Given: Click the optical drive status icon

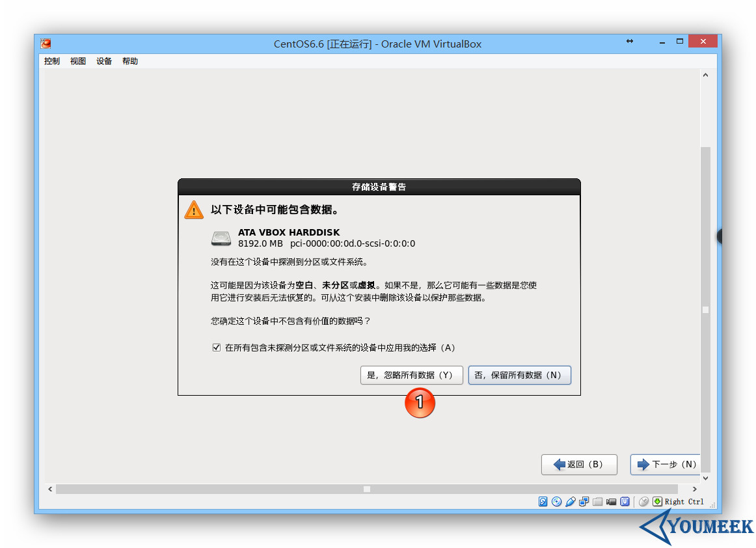Looking at the screenshot, I should click(557, 501).
